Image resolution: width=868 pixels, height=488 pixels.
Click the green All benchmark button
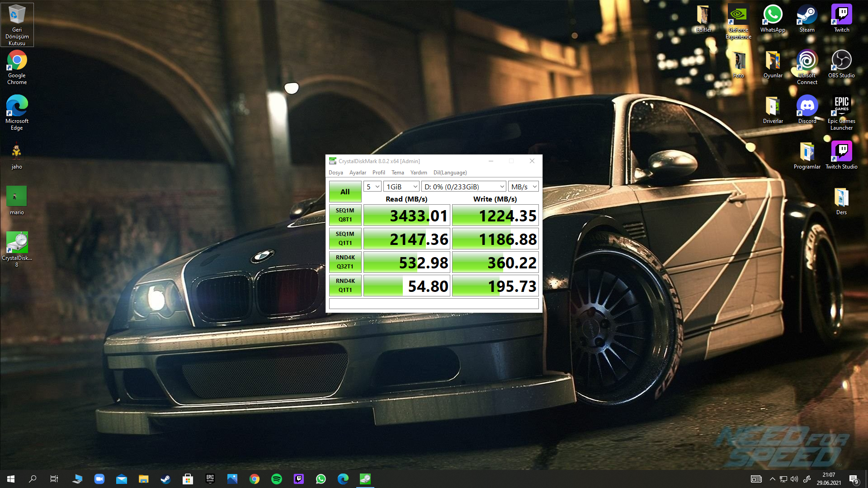pyautogui.click(x=345, y=192)
